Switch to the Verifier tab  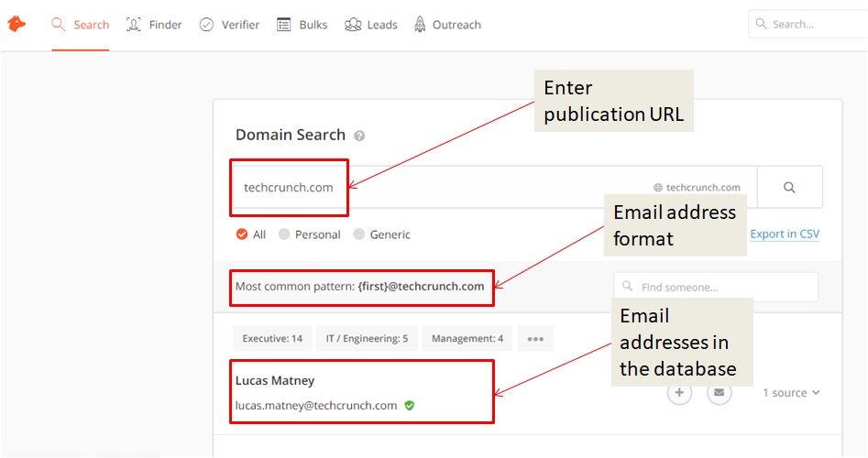230,25
